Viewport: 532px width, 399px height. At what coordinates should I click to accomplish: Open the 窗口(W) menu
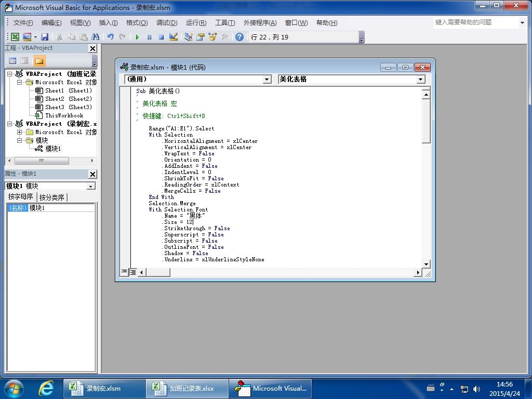point(296,23)
